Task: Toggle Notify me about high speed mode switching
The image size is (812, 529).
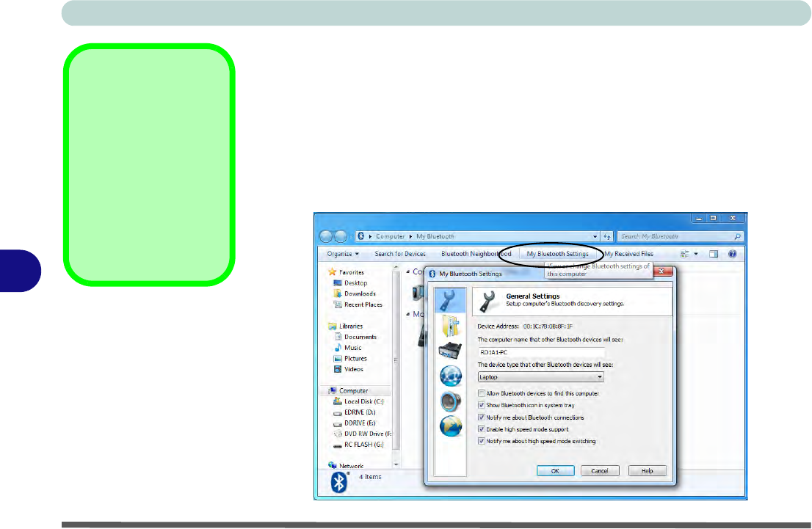Action: (482, 441)
